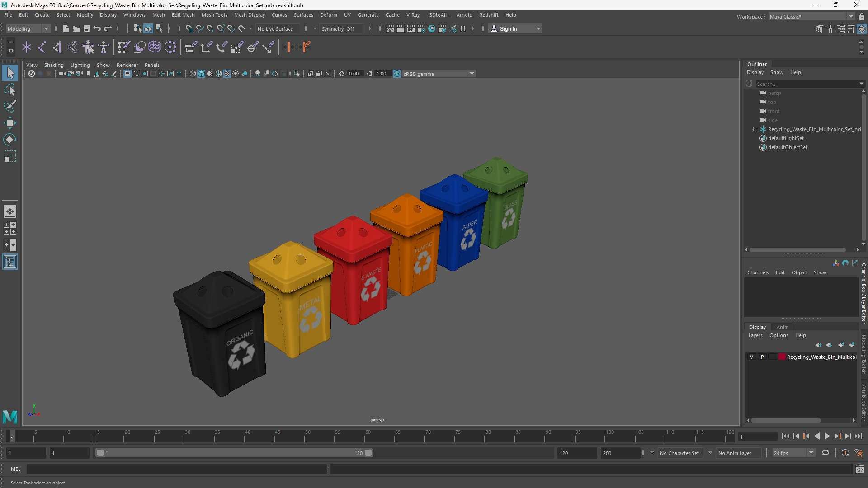This screenshot has width=868, height=488.
Task: Click the Insert Joint star shelf icon
Action: (27, 47)
